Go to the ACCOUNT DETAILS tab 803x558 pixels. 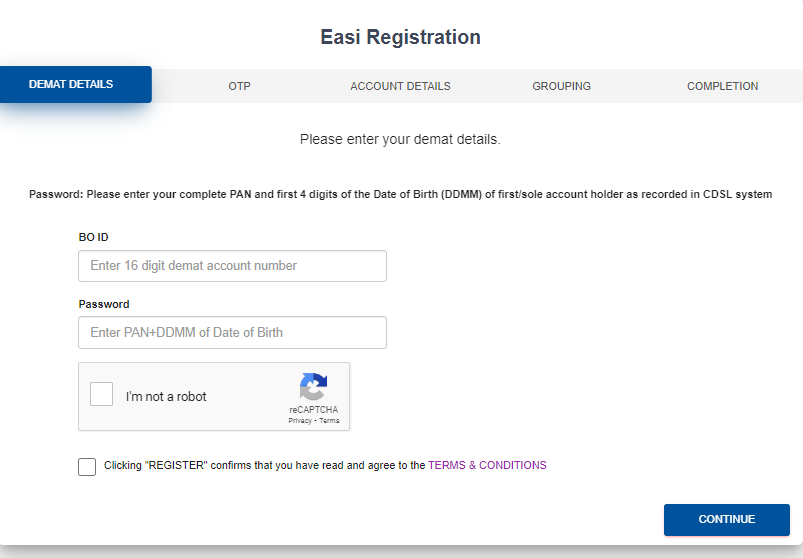tap(400, 86)
